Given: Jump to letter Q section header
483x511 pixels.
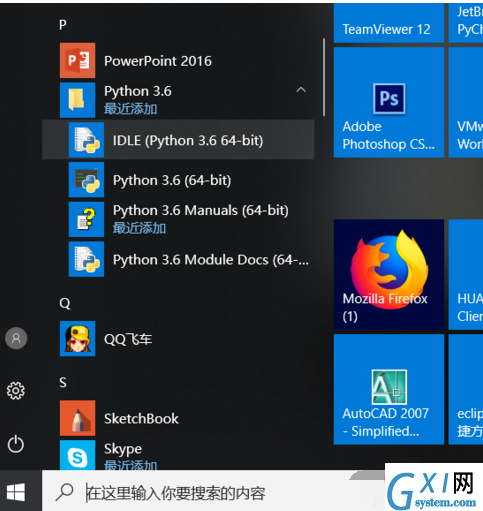Looking at the screenshot, I should point(65,303).
